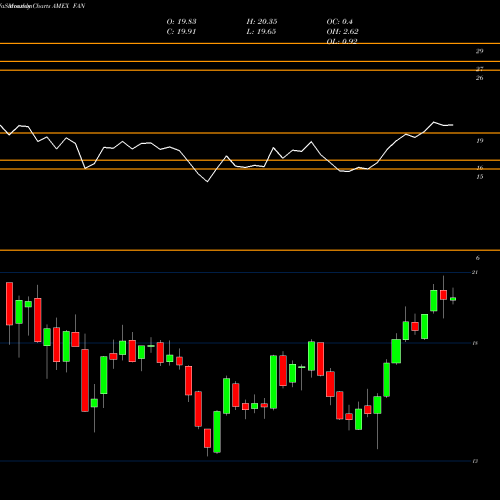Viewport: 500px width, 500px height.
Task: Click the OH: 2.62 reading
Action: [x=342, y=32]
